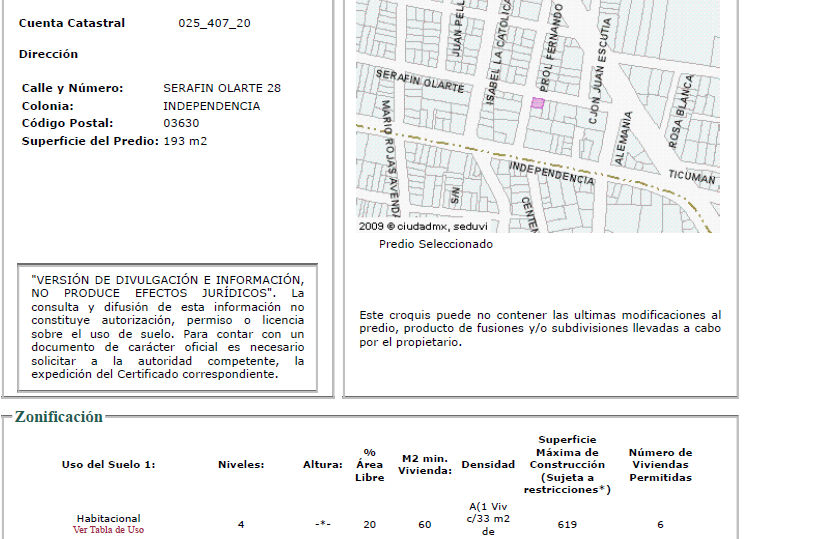The height and width of the screenshot is (539, 819).
Task: Click the minimum housing value 60
Action: point(425,524)
